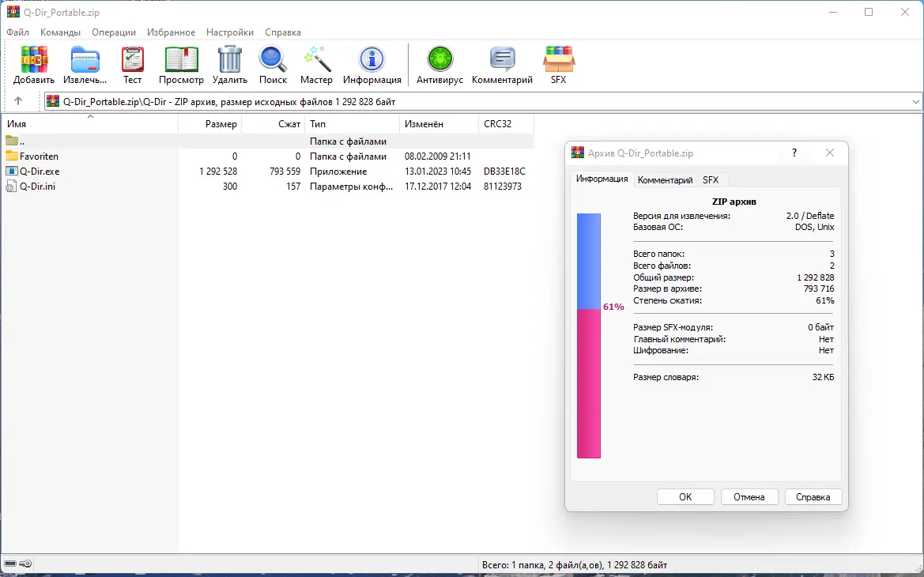Switch to the Информация tab
This screenshot has width=924, height=577.
click(x=602, y=179)
